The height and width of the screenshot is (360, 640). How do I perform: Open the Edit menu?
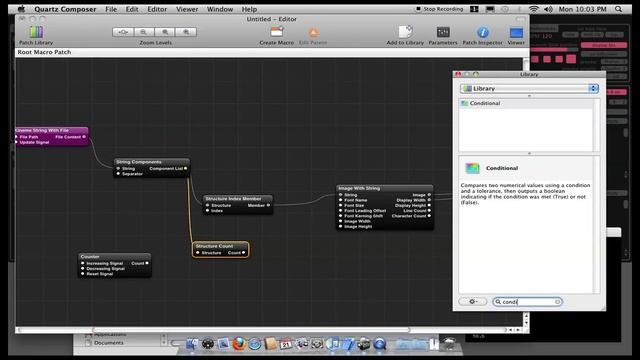click(132, 9)
